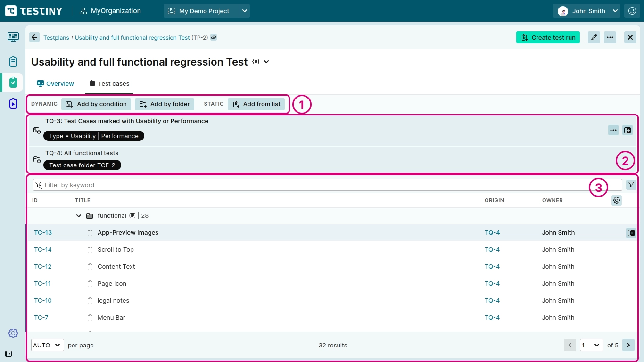Click the pencil edit test plan icon
The image size is (644, 362).
pyautogui.click(x=594, y=37)
